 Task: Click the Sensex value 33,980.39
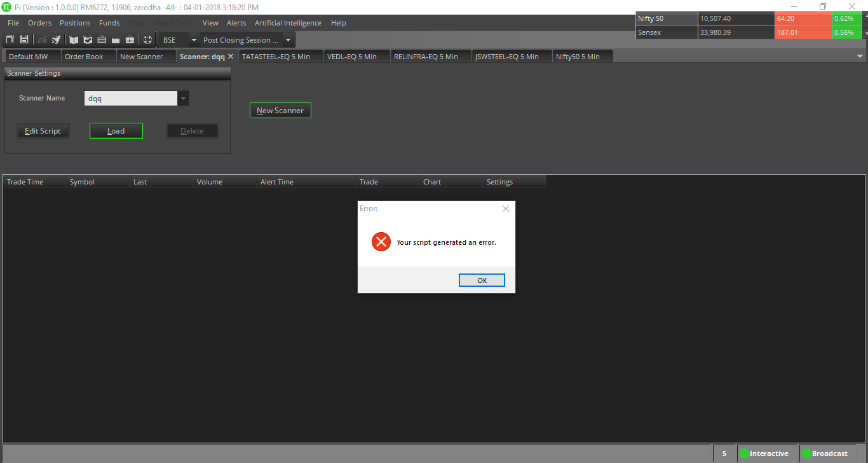(x=736, y=32)
